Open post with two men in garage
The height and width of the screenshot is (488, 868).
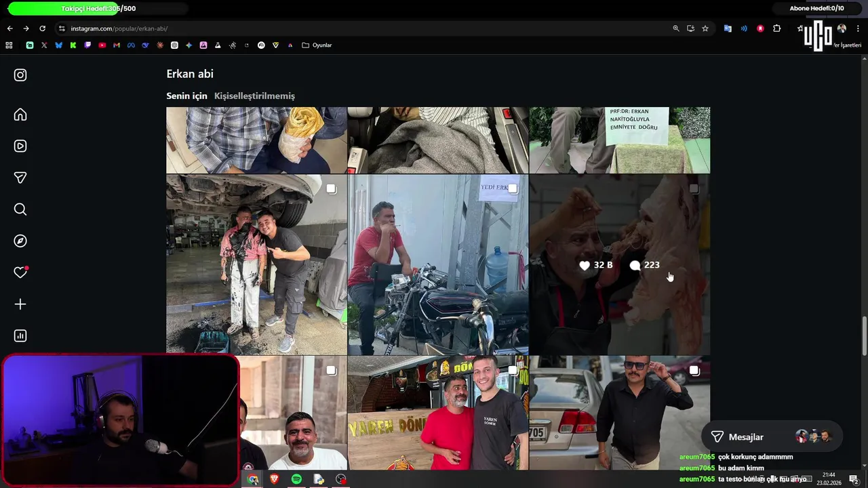point(256,265)
